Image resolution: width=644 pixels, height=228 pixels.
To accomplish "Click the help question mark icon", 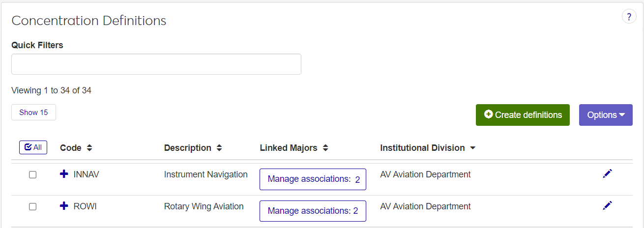I will 629,17.
